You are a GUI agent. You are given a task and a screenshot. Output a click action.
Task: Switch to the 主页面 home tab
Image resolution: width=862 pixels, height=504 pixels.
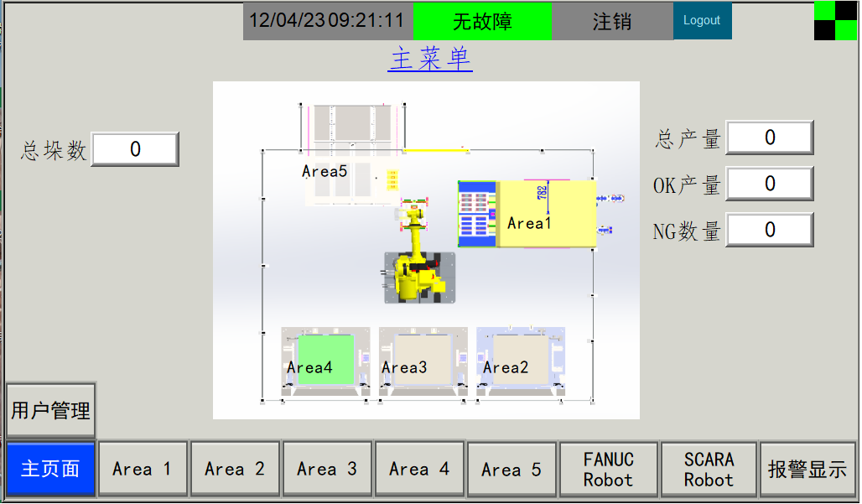pos(50,470)
